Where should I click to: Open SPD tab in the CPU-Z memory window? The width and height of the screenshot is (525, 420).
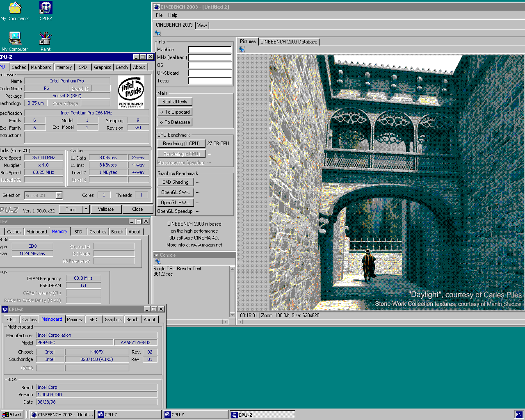78,232
